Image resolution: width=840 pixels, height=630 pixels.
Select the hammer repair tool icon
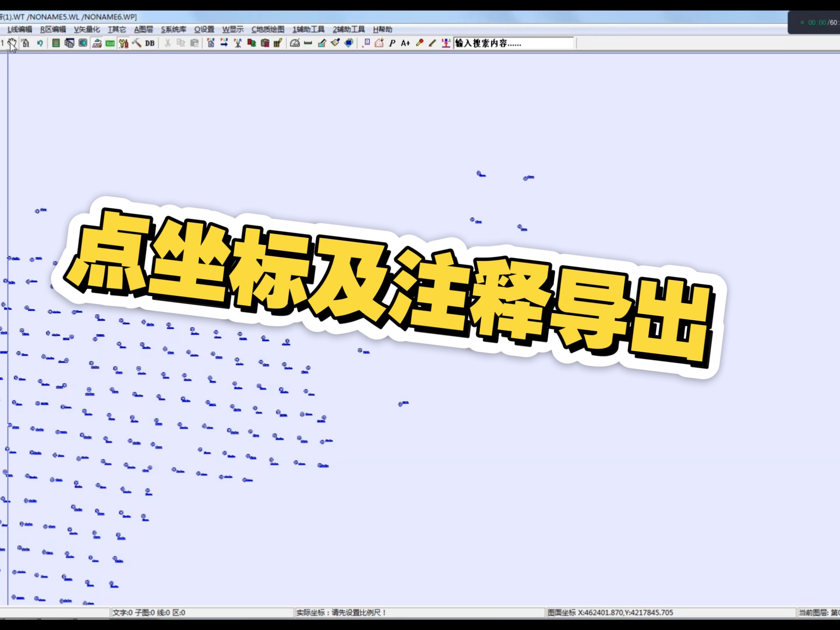(x=137, y=43)
